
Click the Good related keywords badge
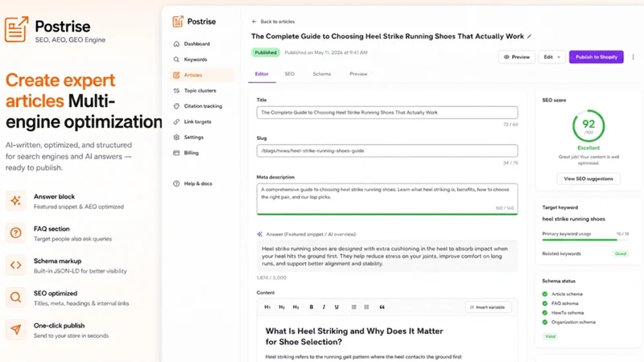pyautogui.click(x=621, y=253)
